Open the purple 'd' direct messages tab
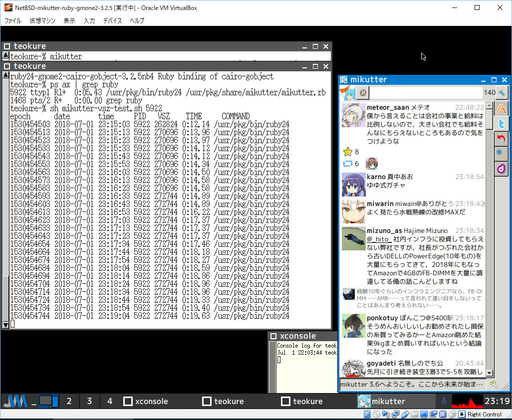Viewport: 512px width, 420px height. click(x=501, y=169)
